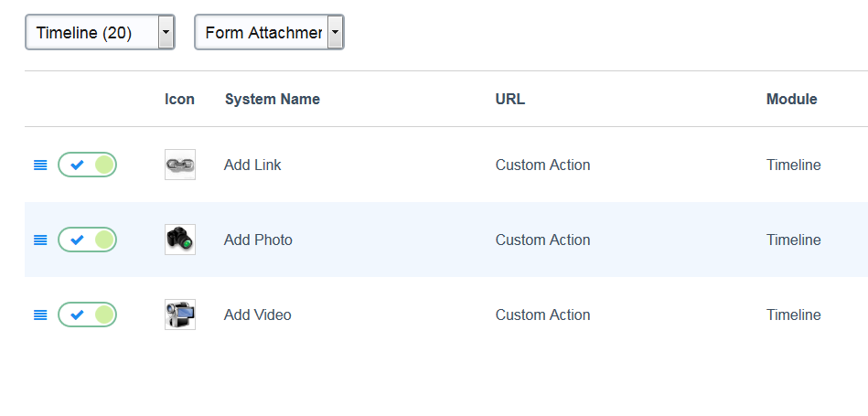Click the Icon column header
The width and height of the screenshot is (868, 416).
click(x=179, y=99)
